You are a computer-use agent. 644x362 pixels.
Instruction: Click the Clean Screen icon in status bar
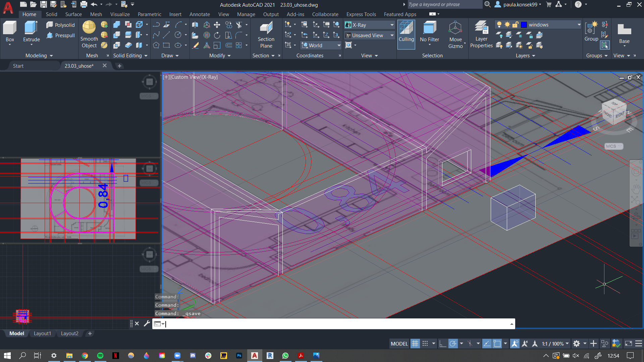pyautogui.click(x=629, y=344)
